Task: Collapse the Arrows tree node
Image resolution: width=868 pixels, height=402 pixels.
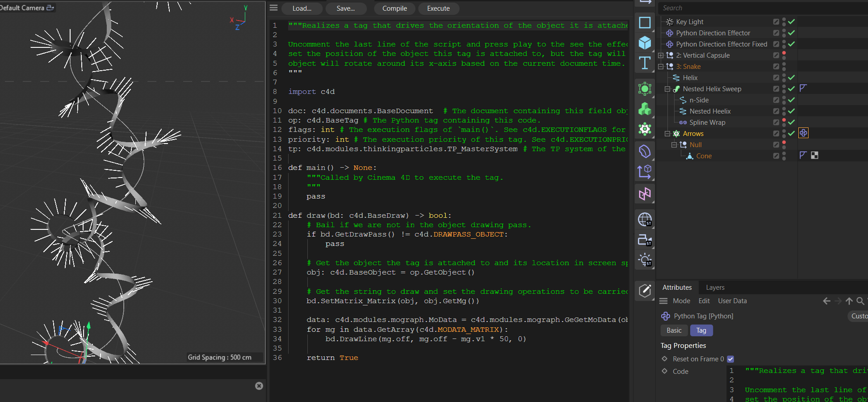Action: 667,133
